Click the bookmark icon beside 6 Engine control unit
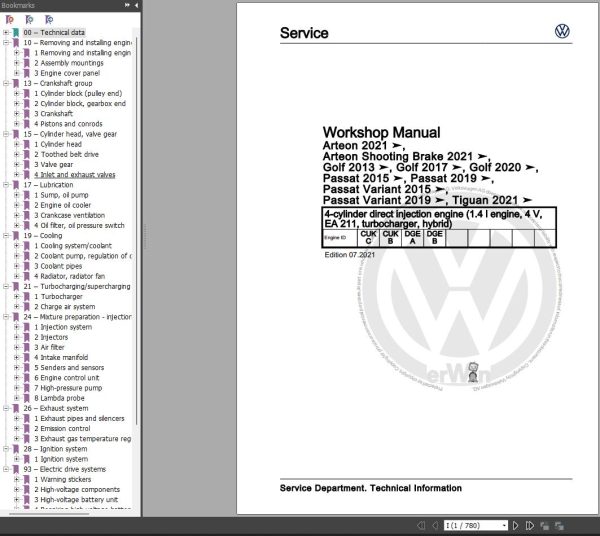Viewport: 600px width, 536px height. pos(26,378)
